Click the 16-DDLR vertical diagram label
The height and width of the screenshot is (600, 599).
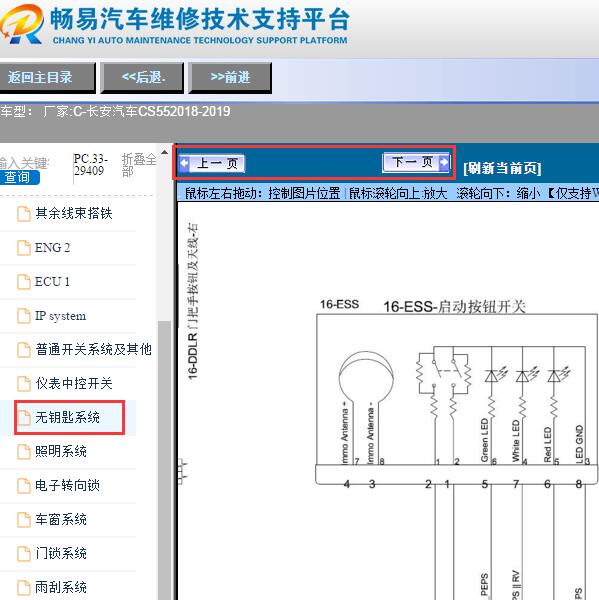point(193,302)
